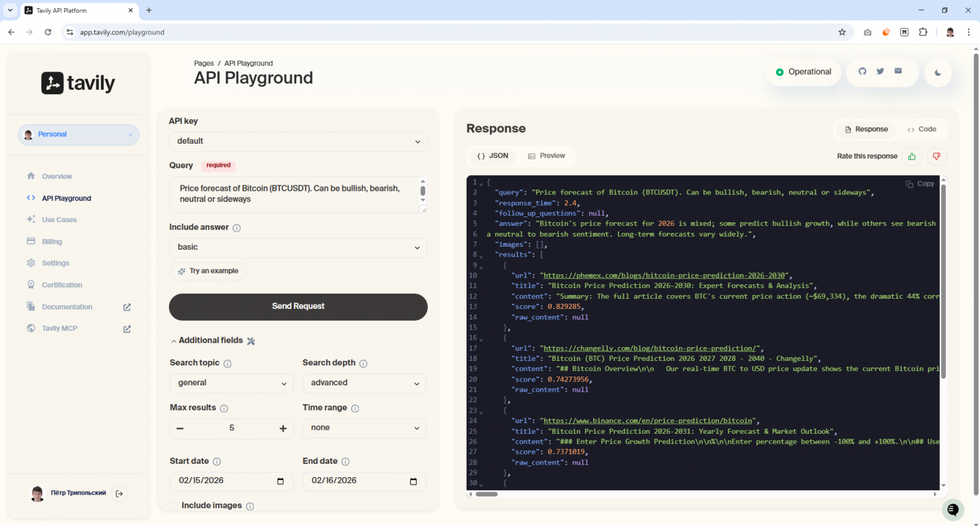980x526 pixels.
Task: Click the Try an example button
Action: click(x=208, y=271)
